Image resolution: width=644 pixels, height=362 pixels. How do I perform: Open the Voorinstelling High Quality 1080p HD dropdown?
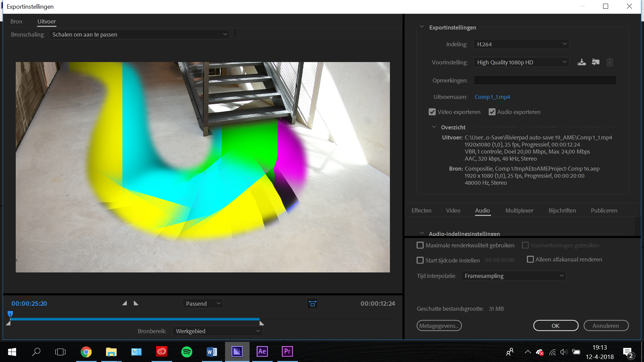[521, 62]
